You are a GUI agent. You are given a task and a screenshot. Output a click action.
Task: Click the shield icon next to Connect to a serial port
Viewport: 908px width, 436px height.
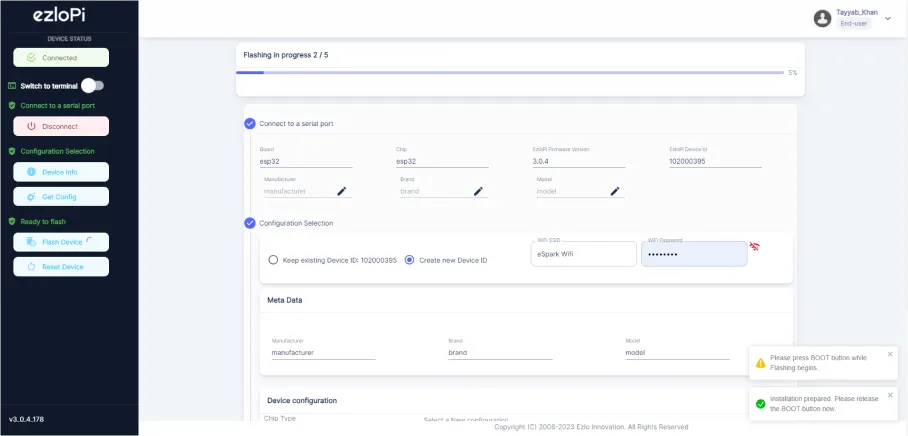click(12, 106)
